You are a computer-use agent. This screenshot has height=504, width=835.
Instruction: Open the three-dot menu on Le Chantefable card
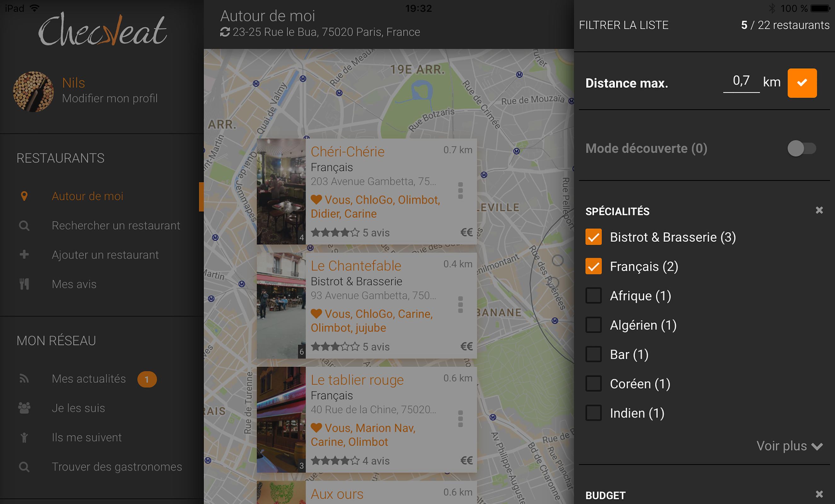coord(460,305)
